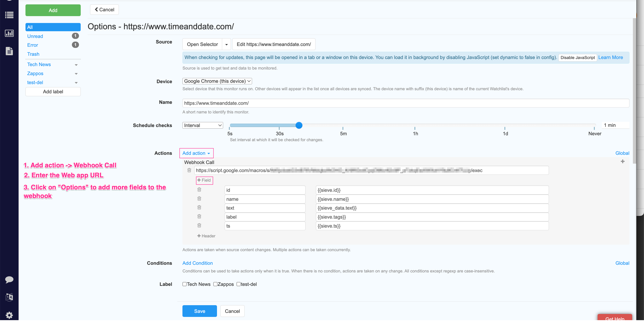Viewport: 644px width, 328px height.
Task: Open settings via the gear icon
Action: (x=9, y=315)
